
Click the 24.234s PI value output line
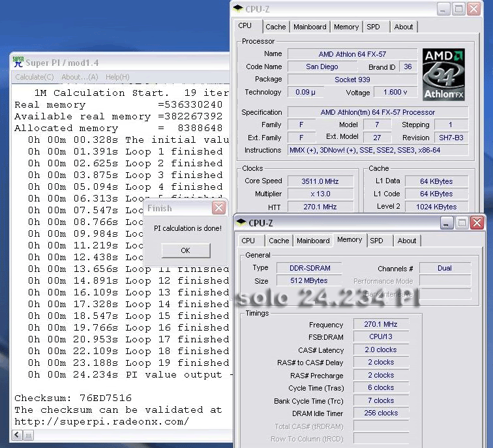coord(130,375)
